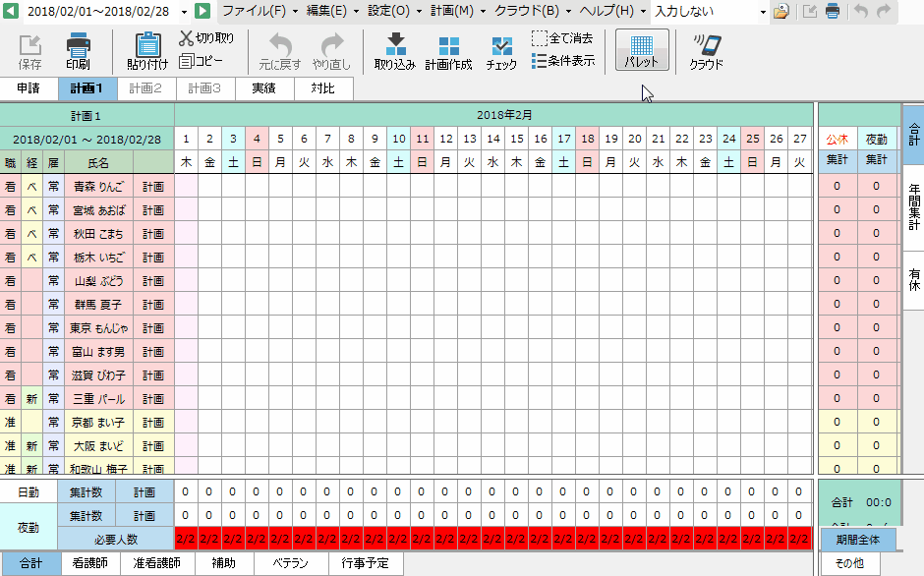Switch to the 実績 tab
924x576 pixels.
pyautogui.click(x=263, y=88)
